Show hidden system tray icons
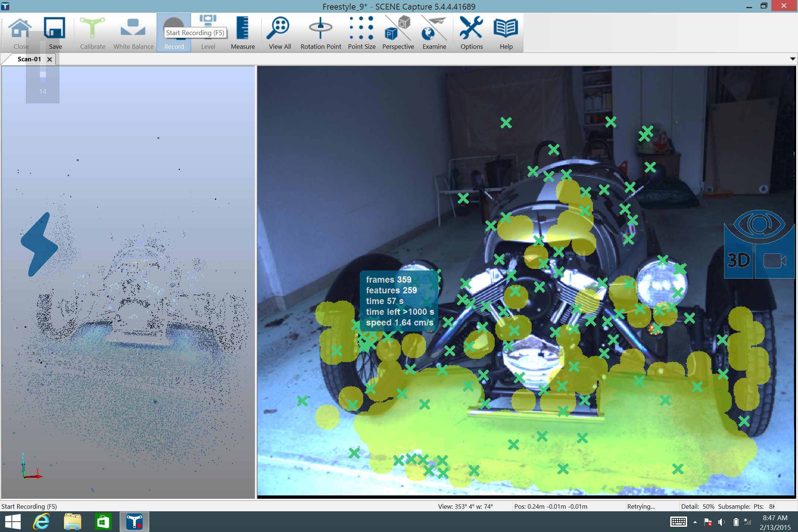This screenshot has width=798, height=532. [695, 522]
